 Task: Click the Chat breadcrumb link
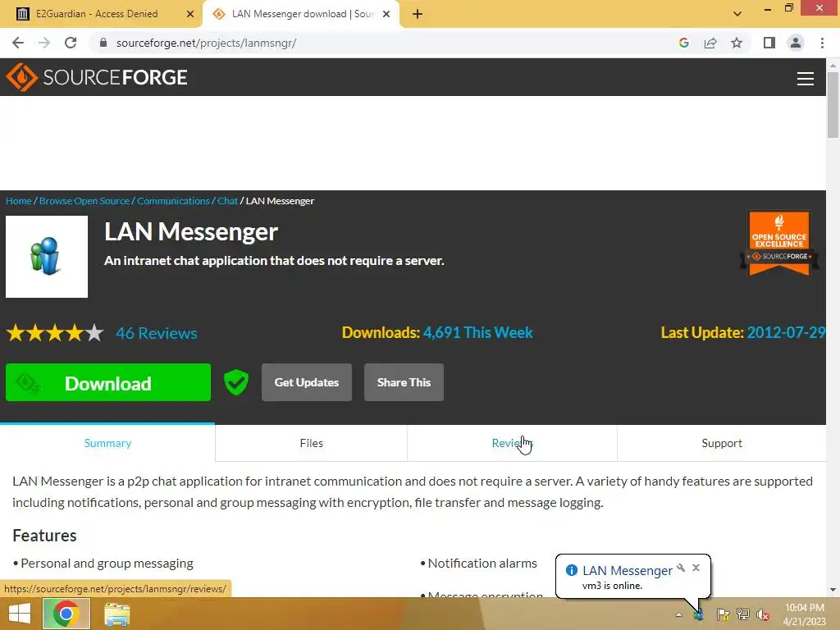(x=227, y=201)
